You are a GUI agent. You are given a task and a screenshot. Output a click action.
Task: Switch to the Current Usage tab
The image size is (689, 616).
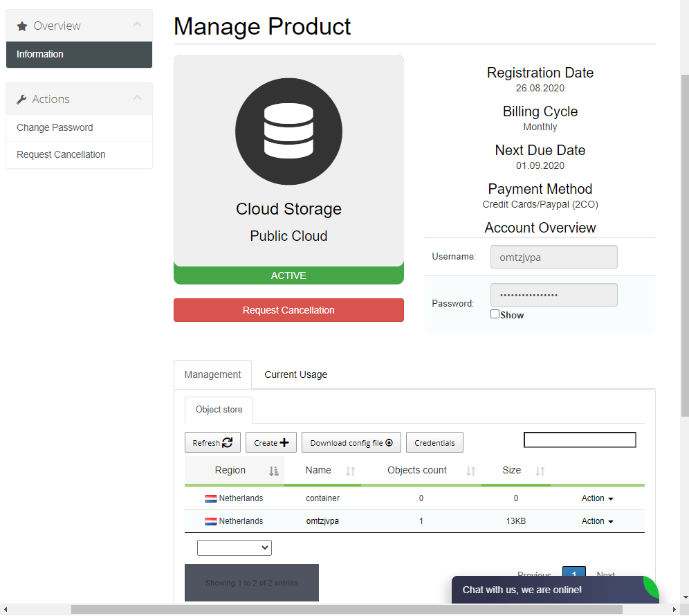(295, 374)
